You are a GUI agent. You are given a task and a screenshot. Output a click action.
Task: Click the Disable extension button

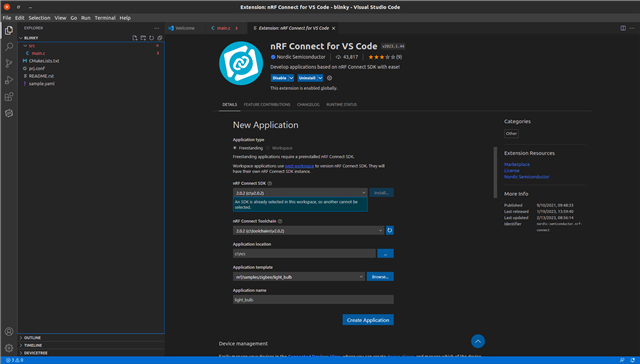point(280,78)
